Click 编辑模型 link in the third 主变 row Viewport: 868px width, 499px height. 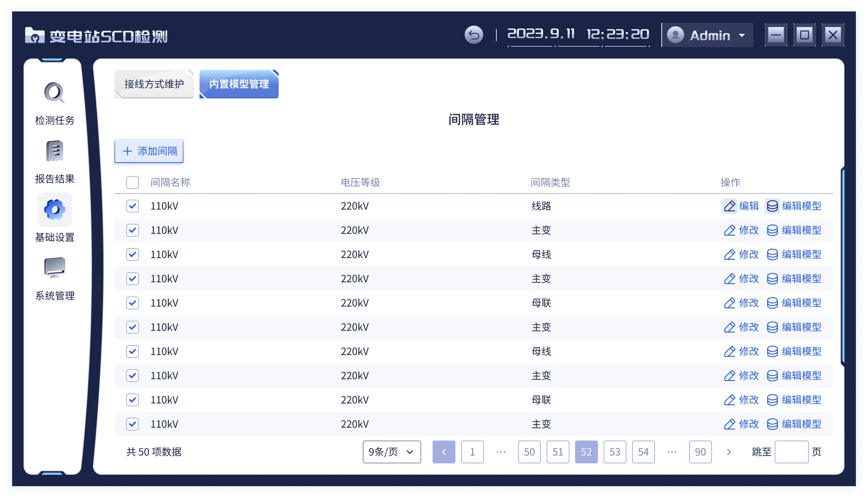click(801, 327)
